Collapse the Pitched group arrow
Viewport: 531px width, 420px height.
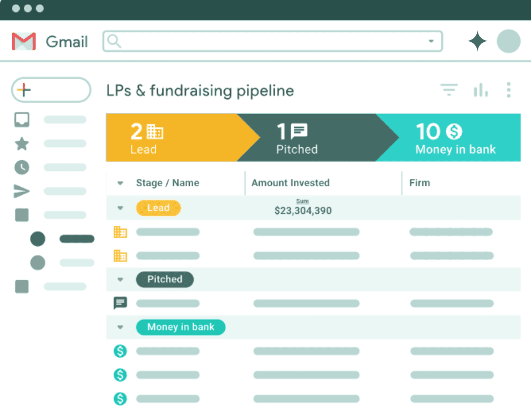tap(120, 279)
